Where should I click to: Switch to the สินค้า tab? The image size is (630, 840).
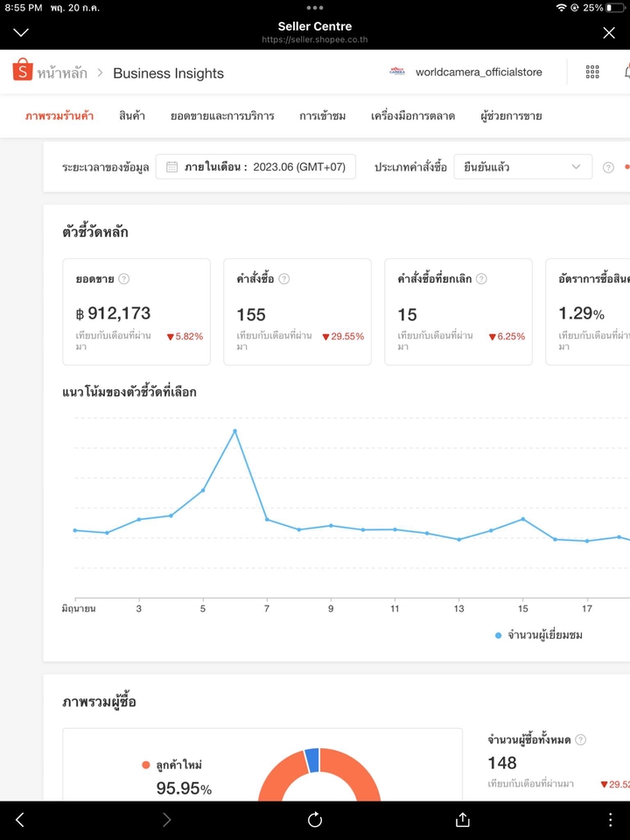132,115
